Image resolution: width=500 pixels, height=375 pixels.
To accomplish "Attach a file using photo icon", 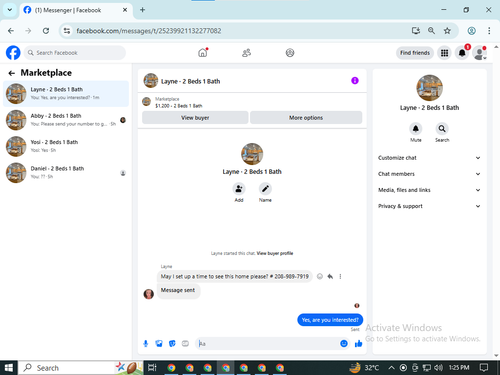I will (x=159, y=344).
